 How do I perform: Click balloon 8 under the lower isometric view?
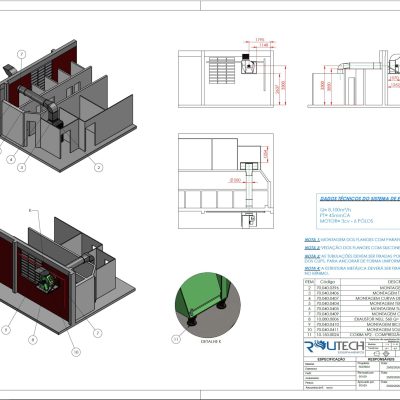click(x=33, y=340)
